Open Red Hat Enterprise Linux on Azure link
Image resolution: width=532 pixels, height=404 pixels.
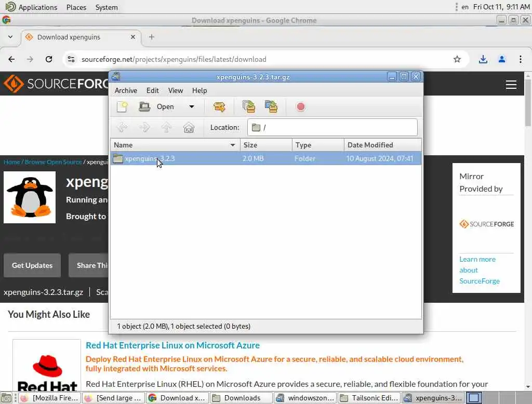pyautogui.click(x=172, y=345)
